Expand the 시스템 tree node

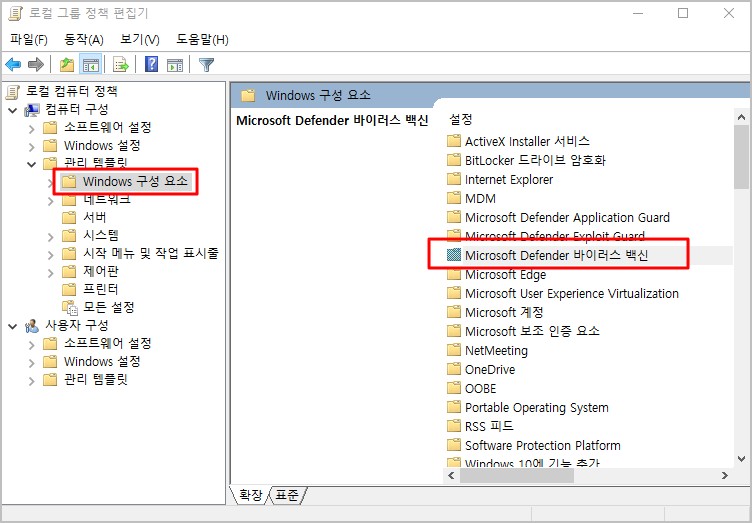[50, 236]
